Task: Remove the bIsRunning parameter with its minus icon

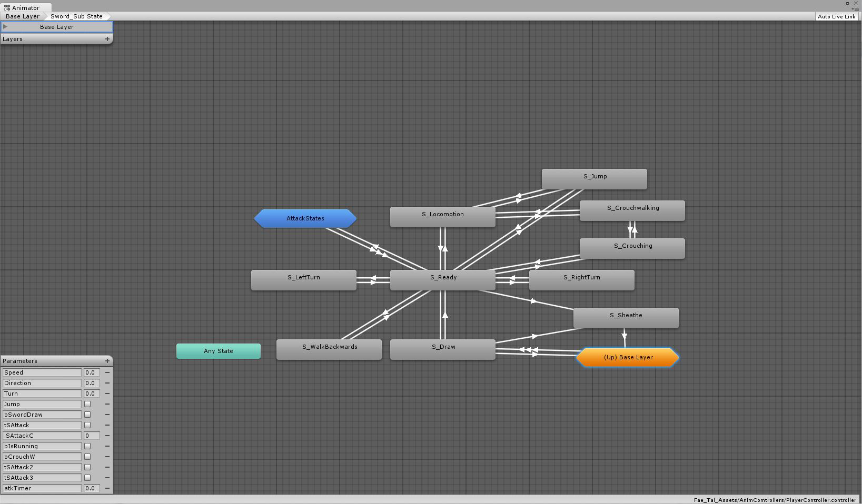Action: click(107, 446)
